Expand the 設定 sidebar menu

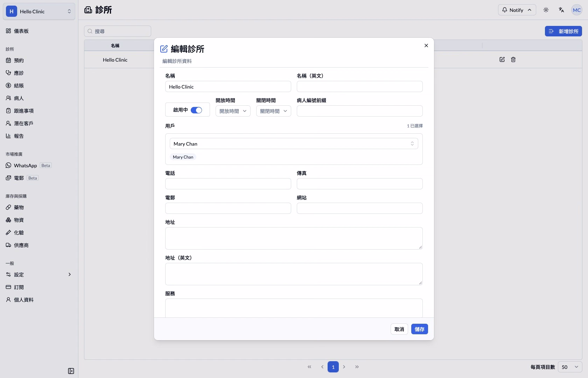[39, 274]
